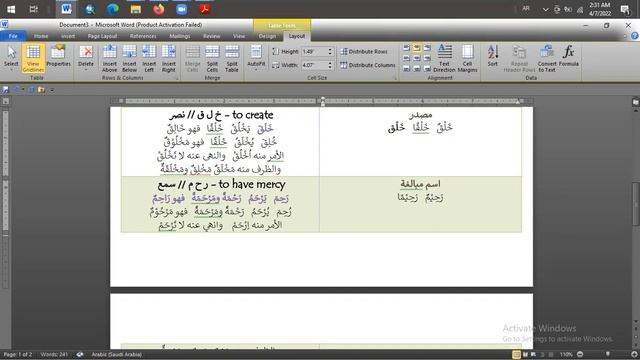640x360 pixels.
Task: Click Save icon in quick access toolbar
Action: (x=6, y=90)
